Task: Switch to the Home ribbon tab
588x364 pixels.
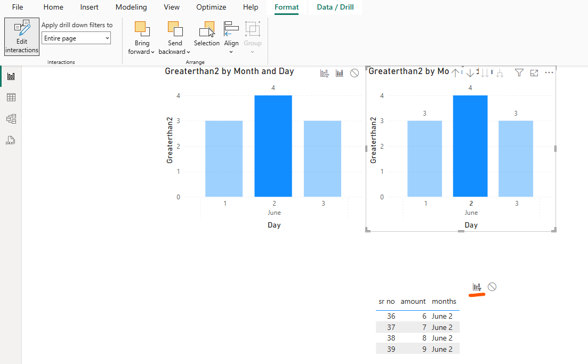Action: click(x=53, y=7)
